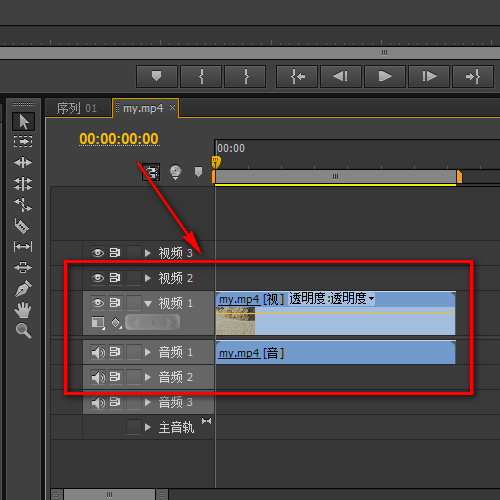Viewport: 500px width, 500px height.
Task: Go to Out point button
Action: click(473, 76)
